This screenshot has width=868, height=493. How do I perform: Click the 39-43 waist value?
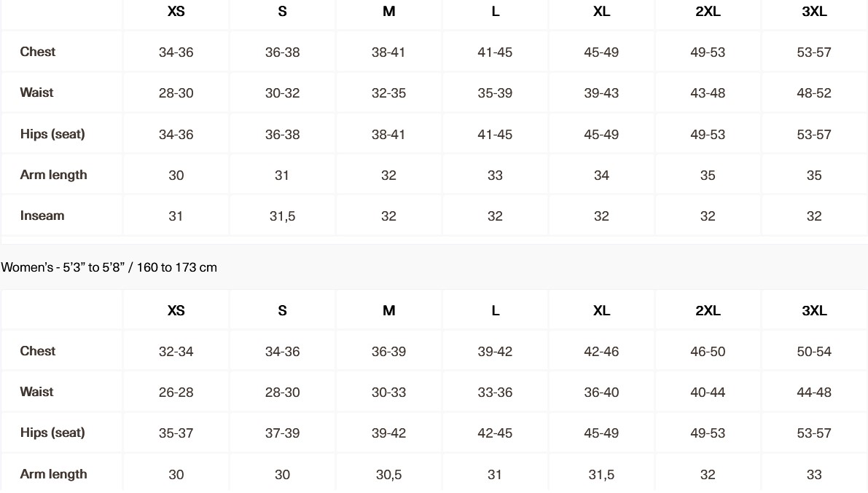(601, 93)
